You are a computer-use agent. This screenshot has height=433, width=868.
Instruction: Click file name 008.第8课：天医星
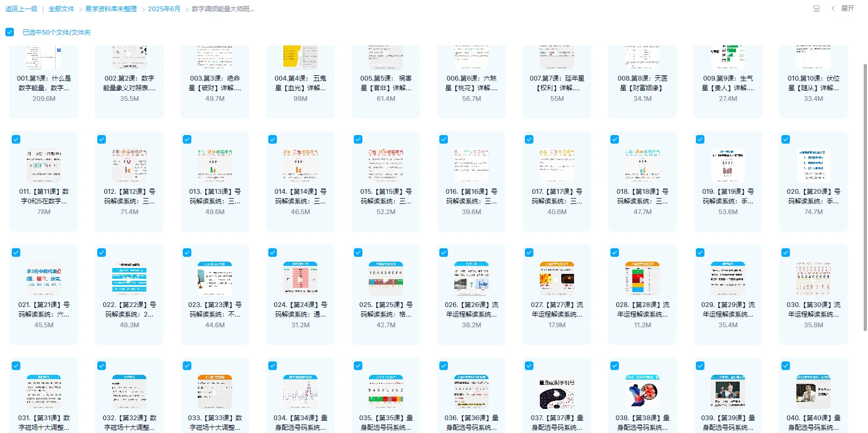tap(642, 83)
